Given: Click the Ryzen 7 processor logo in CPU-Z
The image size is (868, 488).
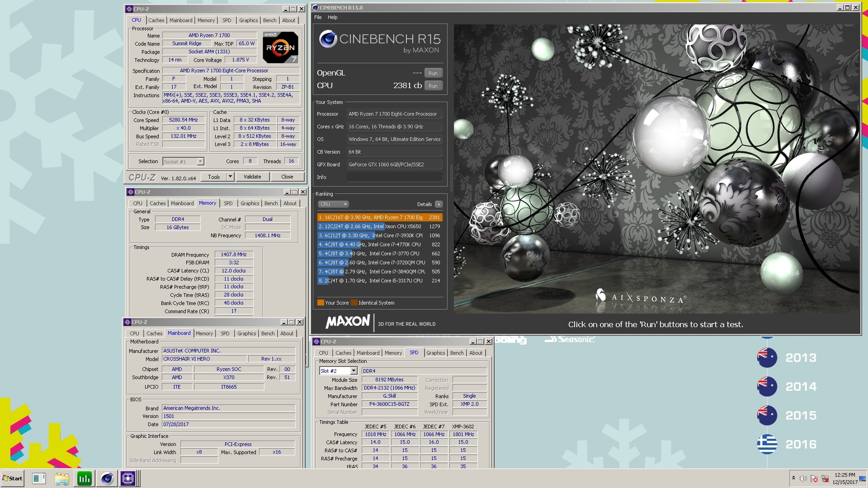Looking at the screenshot, I should pyautogui.click(x=280, y=47).
